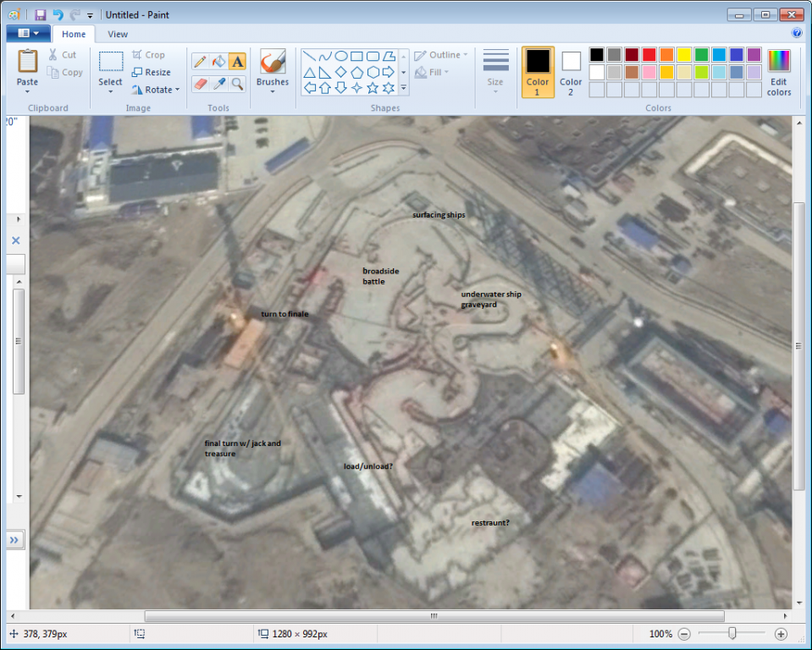
Task: Open the Brushes dropdown arrow
Action: (x=273, y=91)
